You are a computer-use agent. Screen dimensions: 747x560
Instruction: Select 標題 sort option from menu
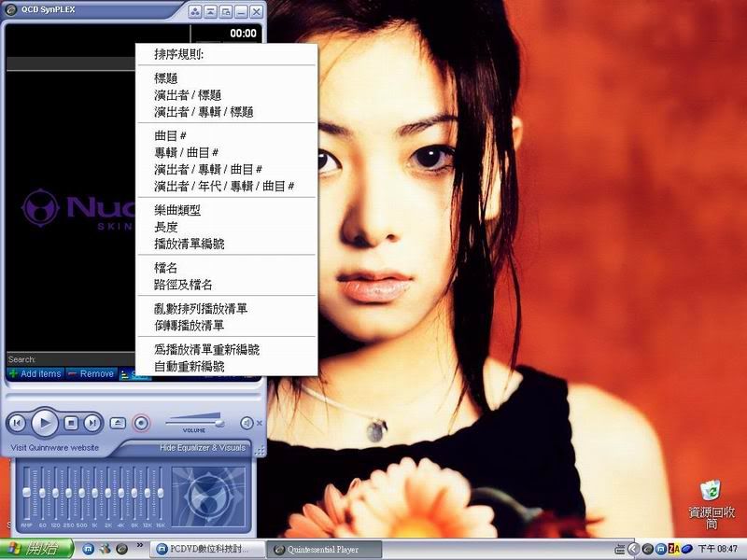[x=168, y=78]
